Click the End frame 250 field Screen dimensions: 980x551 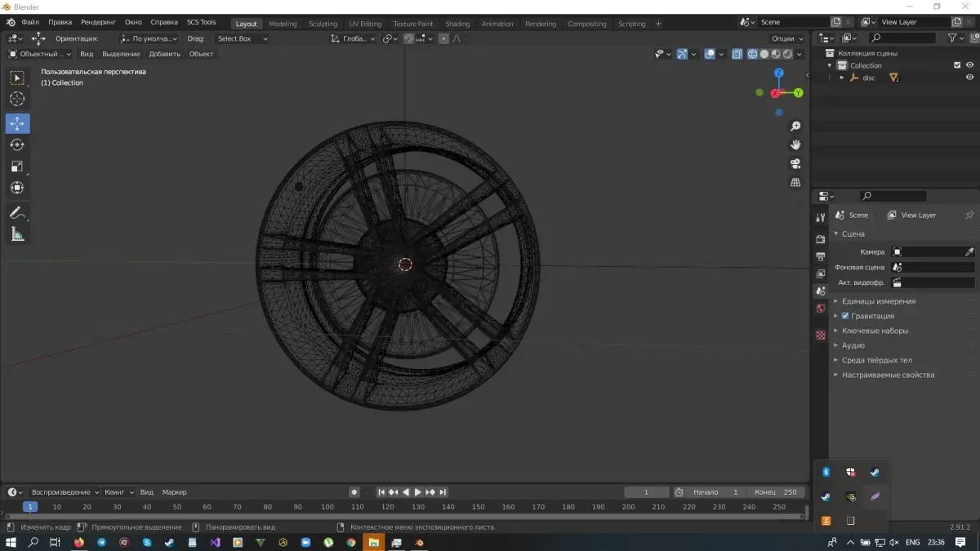(x=777, y=492)
